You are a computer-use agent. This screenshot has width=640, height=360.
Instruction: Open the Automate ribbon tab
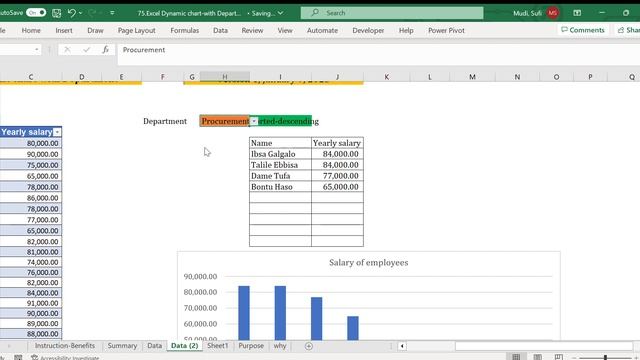click(x=322, y=30)
